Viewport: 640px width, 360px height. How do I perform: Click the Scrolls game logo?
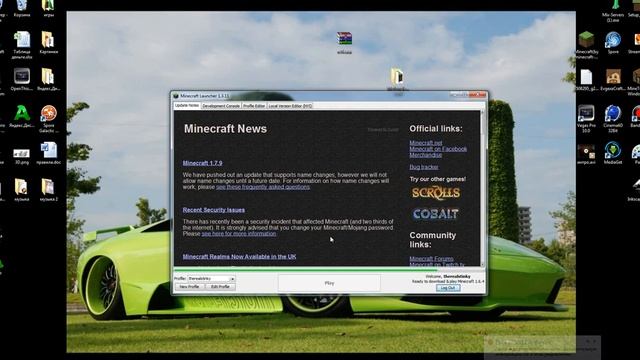436,193
